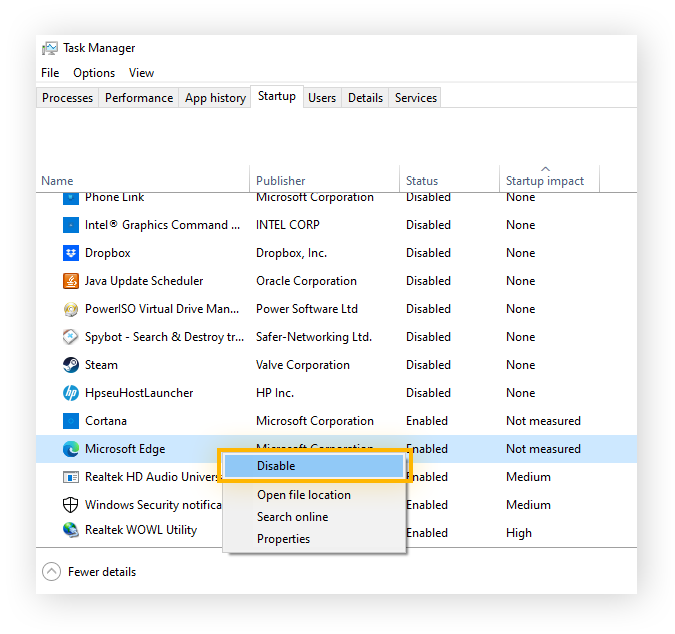The width and height of the screenshot is (675, 634).
Task: Open the Services tab
Action: pyautogui.click(x=416, y=98)
